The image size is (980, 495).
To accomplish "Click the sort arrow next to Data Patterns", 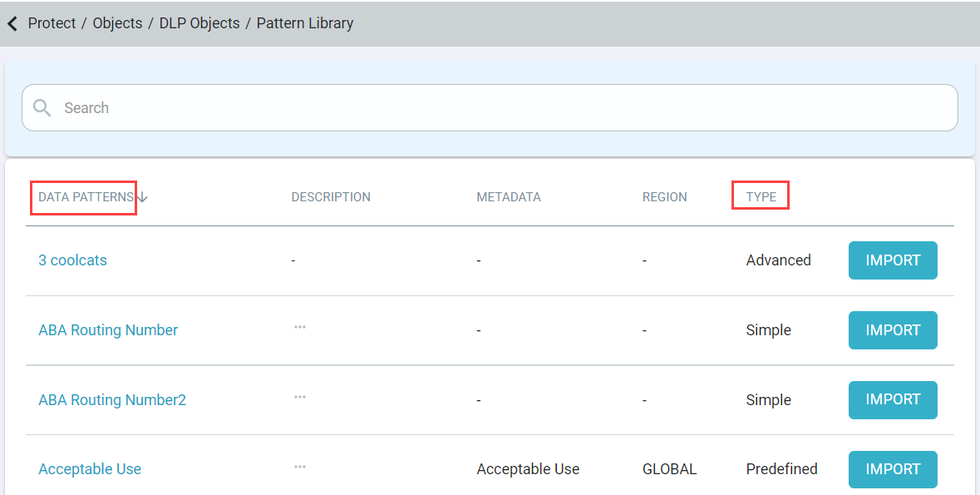I will [142, 197].
